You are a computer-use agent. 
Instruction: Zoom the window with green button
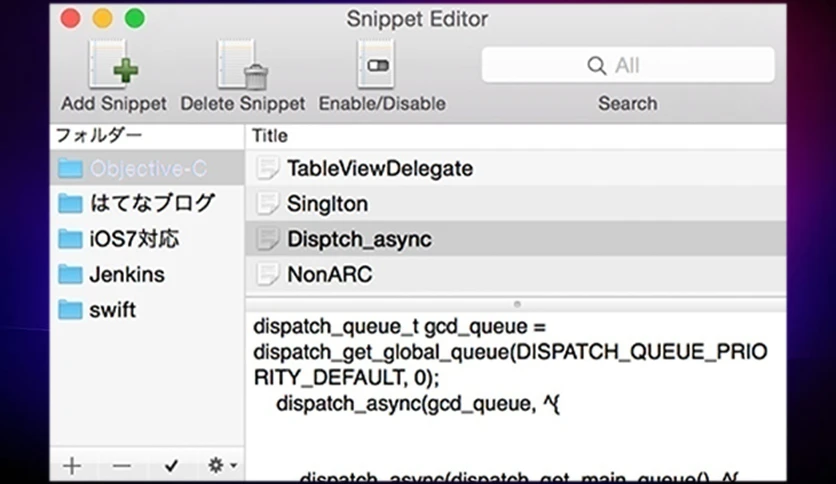click(x=134, y=19)
